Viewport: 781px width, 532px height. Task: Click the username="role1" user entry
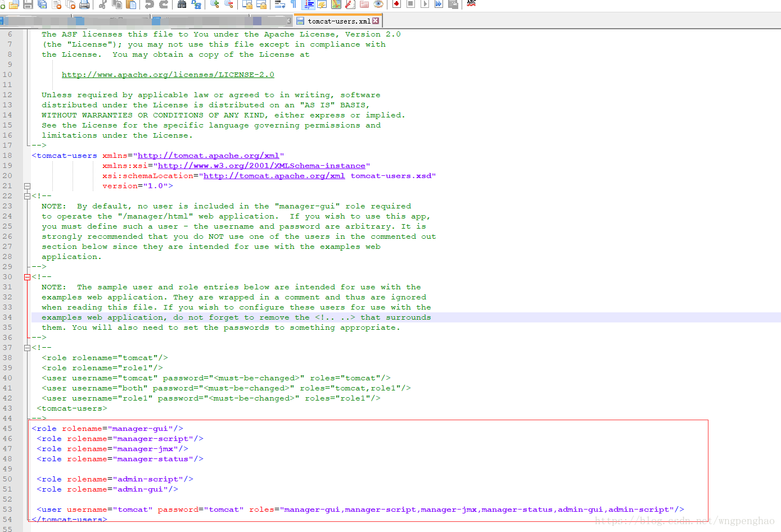211,398
